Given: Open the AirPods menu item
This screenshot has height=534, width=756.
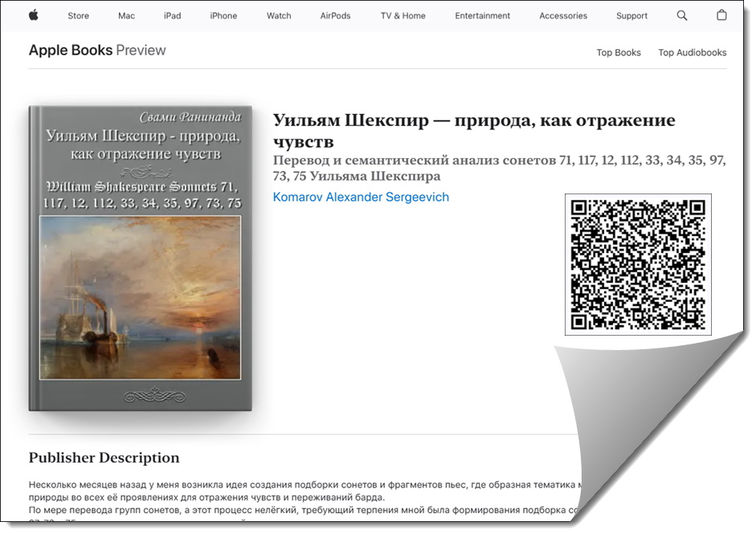Looking at the screenshot, I should click(335, 16).
